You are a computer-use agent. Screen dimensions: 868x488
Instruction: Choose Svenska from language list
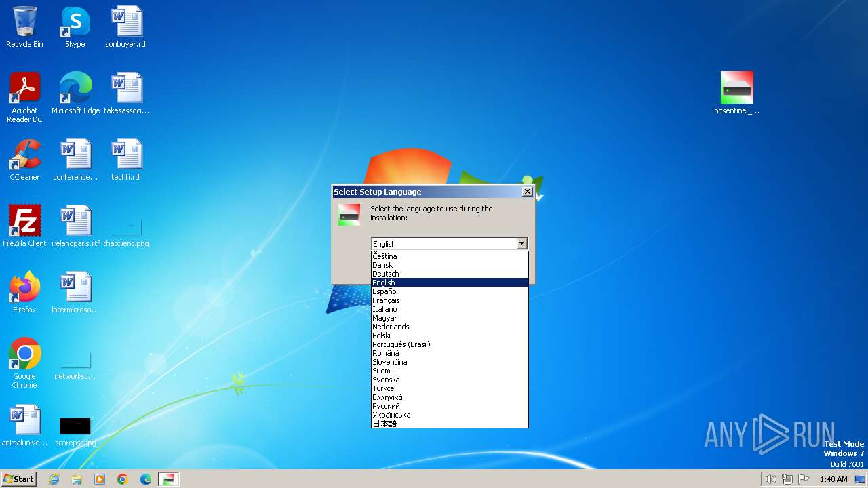coord(450,380)
